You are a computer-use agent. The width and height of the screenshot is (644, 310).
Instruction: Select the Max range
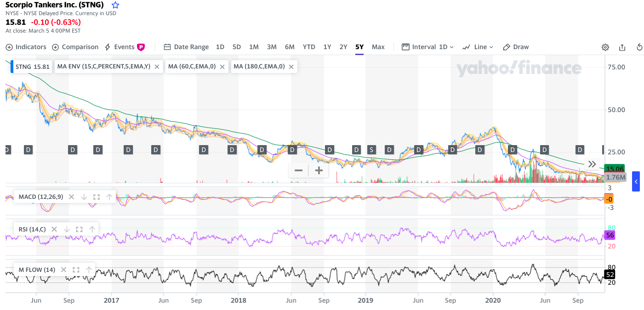[x=378, y=47]
